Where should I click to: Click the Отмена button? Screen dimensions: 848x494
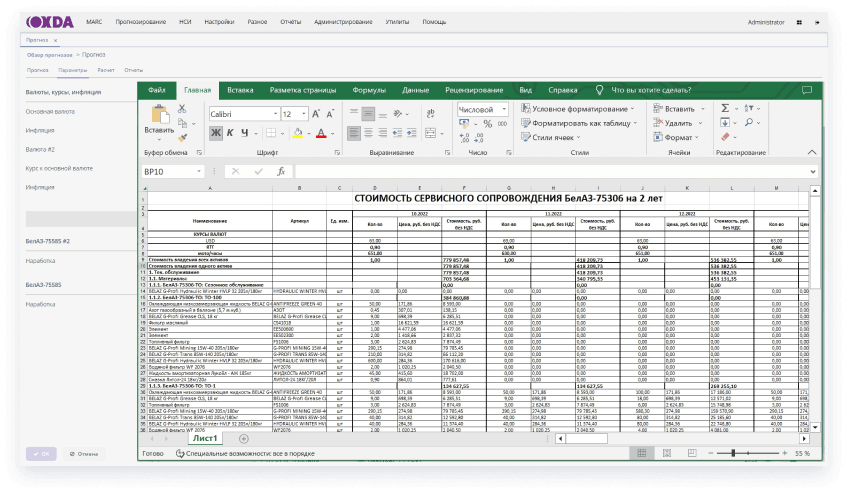point(84,454)
